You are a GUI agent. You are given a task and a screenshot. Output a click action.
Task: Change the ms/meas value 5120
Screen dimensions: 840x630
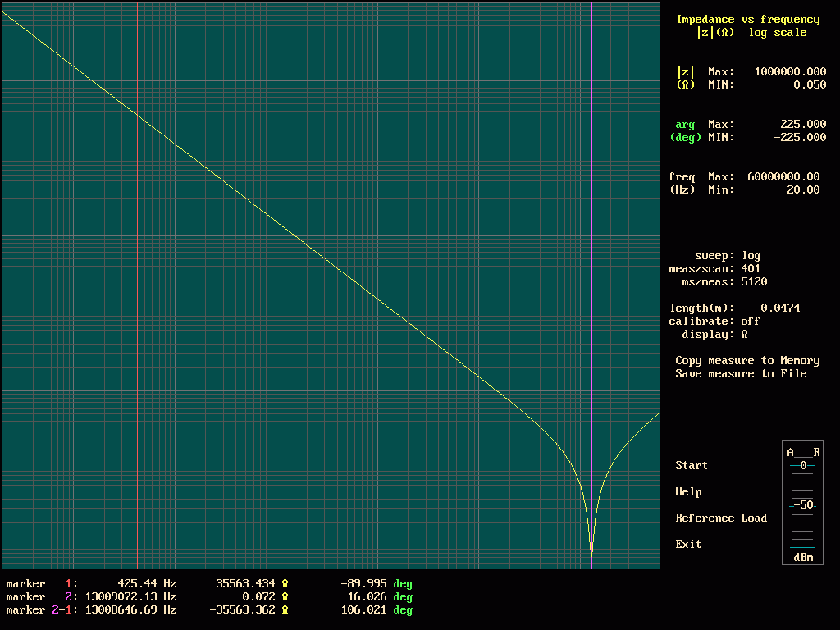point(754,282)
